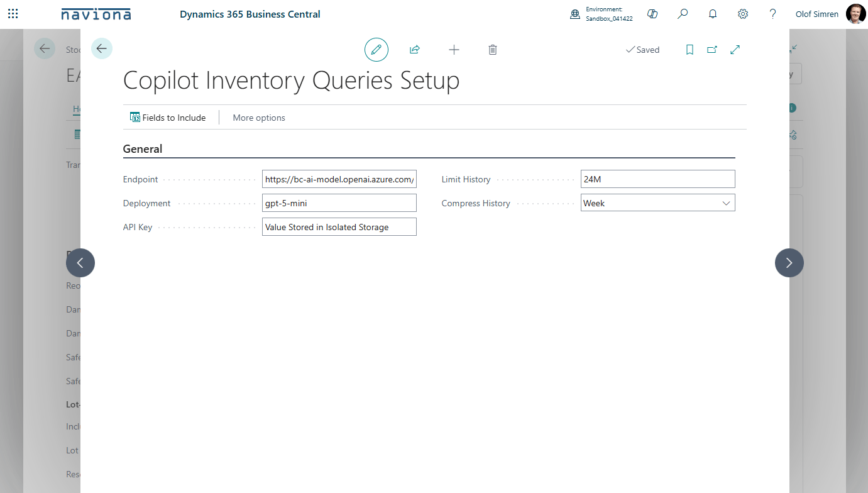Click the Compress History label

[x=476, y=203]
